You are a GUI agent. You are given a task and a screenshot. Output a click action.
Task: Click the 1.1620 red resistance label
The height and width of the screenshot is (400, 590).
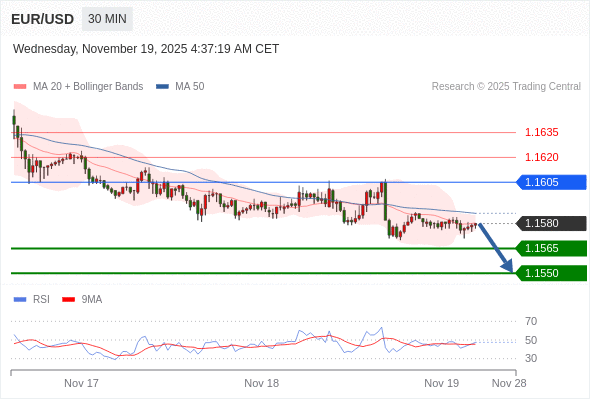[541, 157]
